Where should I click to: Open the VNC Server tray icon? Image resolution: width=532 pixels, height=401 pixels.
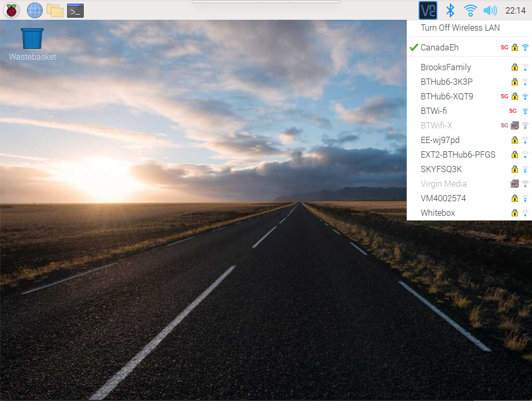(428, 10)
